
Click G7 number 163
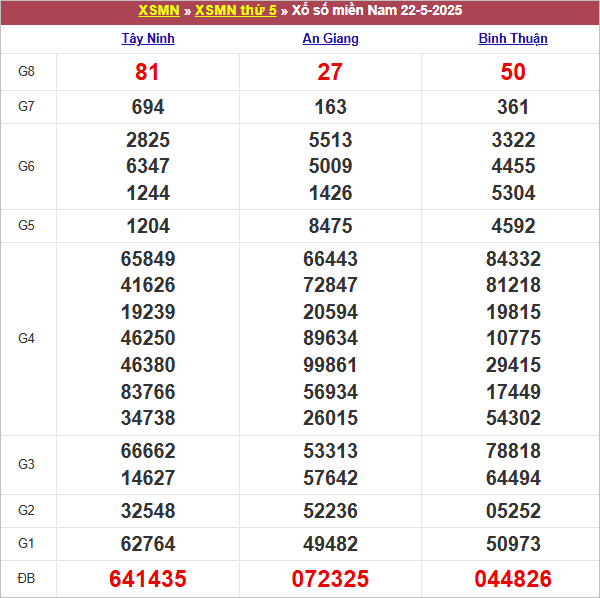pos(331,107)
